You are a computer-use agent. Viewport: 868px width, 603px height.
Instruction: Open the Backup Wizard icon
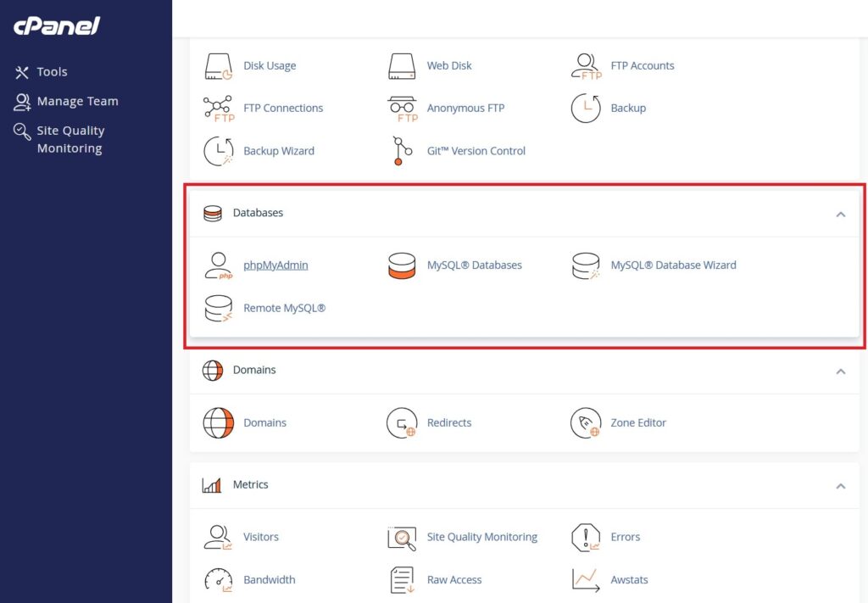tap(219, 151)
